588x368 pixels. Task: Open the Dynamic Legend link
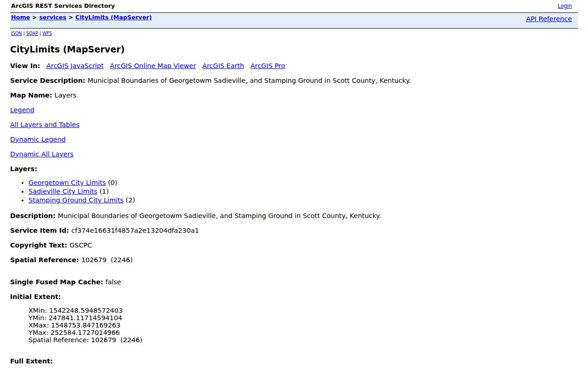38,139
